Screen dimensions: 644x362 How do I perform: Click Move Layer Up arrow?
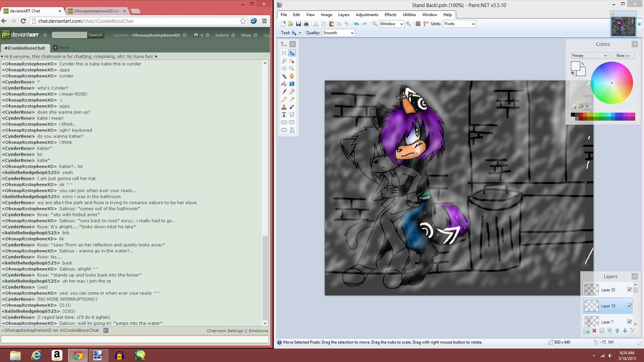tap(617, 331)
